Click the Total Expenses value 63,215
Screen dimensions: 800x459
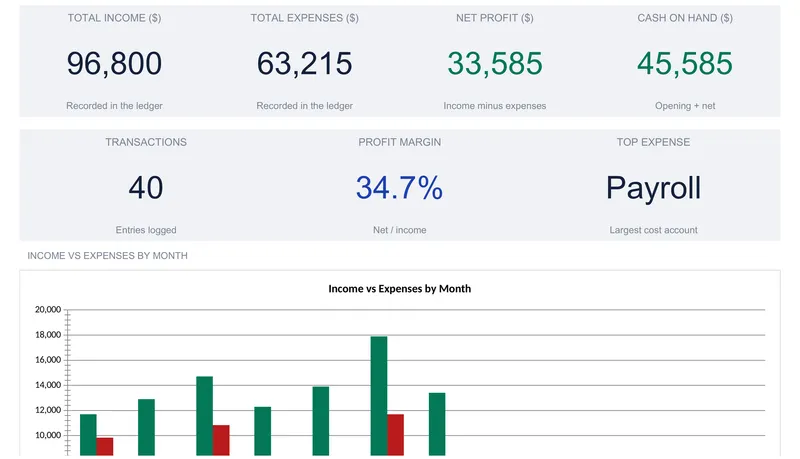click(305, 64)
